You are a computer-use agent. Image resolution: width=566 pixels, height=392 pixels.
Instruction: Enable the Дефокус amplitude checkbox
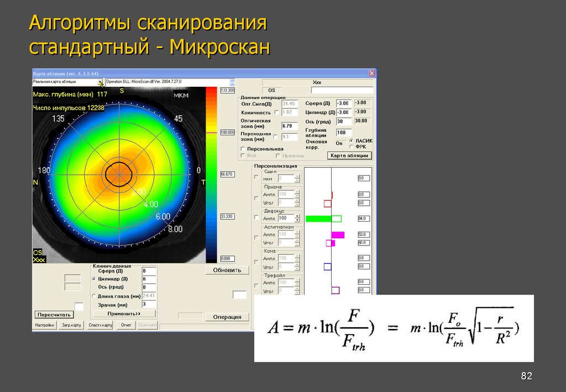(256, 216)
